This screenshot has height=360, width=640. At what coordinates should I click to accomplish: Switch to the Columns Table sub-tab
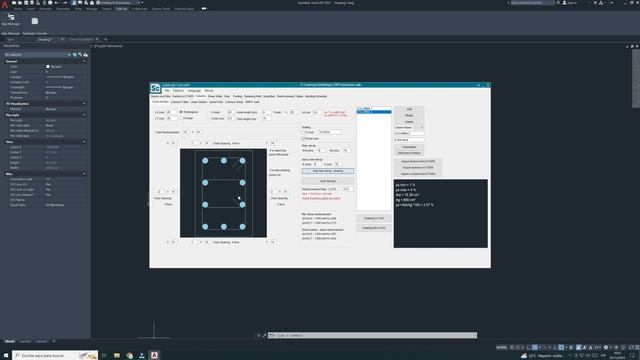point(180,102)
